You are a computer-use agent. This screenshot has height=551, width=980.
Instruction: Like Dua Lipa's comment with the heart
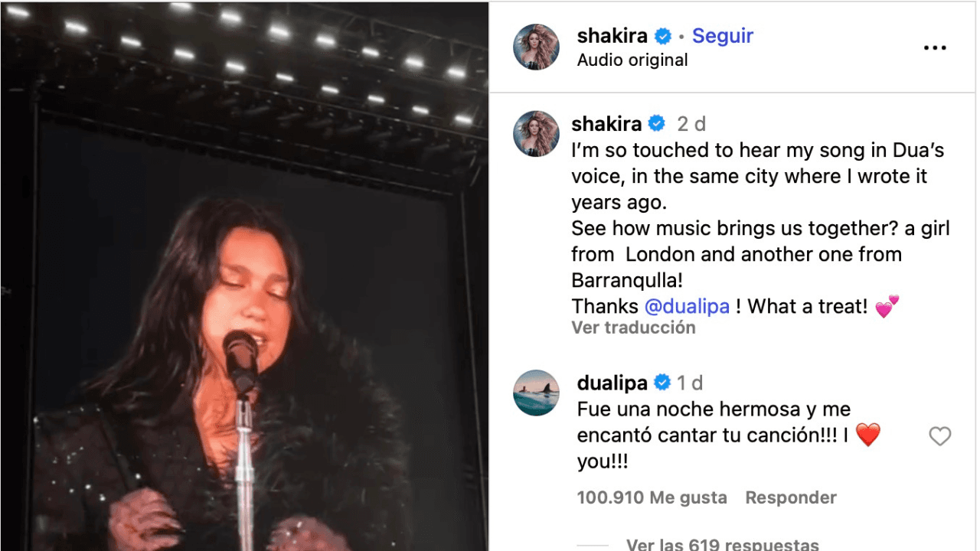tap(939, 436)
